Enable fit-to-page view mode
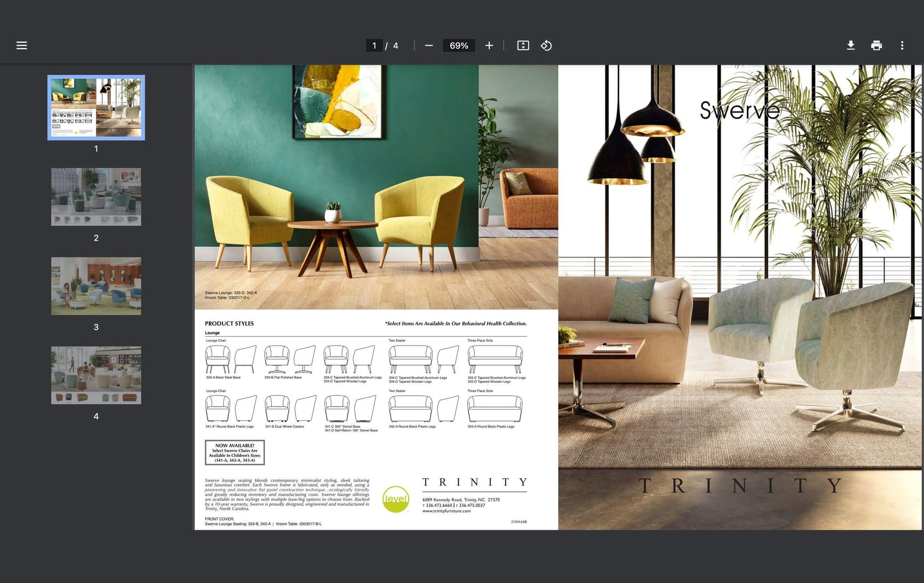 tap(522, 45)
